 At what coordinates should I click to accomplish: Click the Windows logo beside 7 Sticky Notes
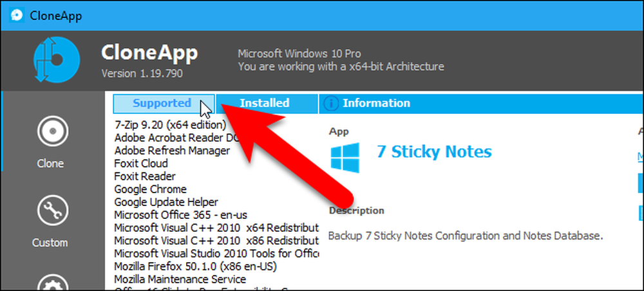click(345, 158)
